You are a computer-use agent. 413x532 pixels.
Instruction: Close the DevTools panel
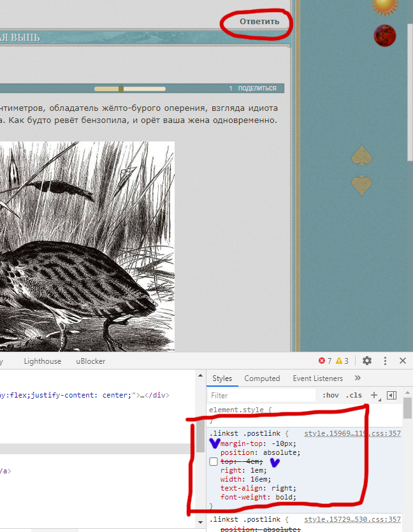click(403, 361)
